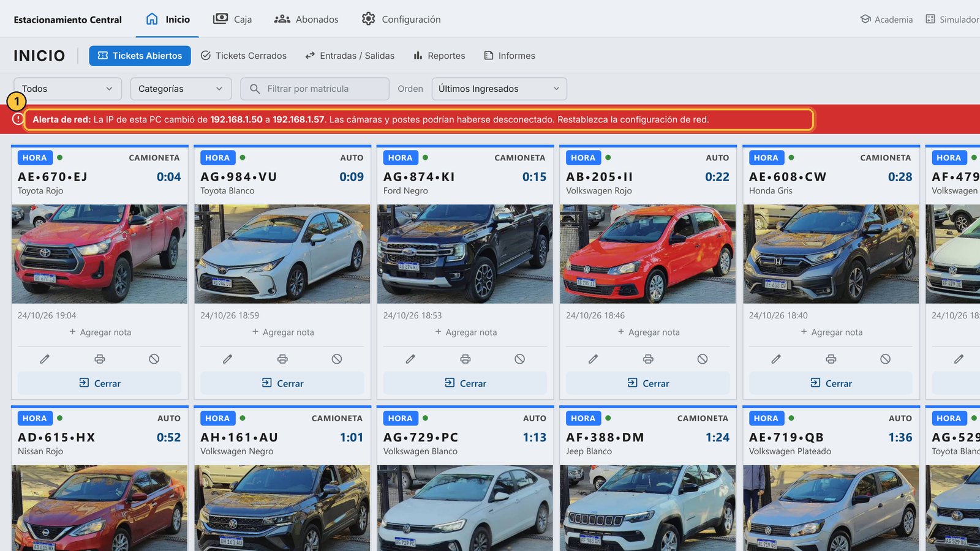Click Agregar nota on the AG•874•KI card
The image size is (980, 551).
point(466,332)
